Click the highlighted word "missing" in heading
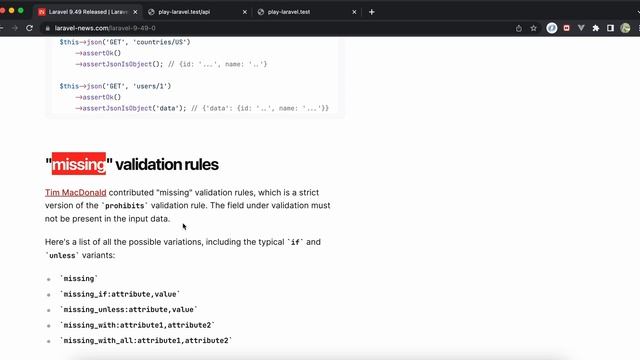Image resolution: width=640 pixels, height=360 pixels. point(78,164)
